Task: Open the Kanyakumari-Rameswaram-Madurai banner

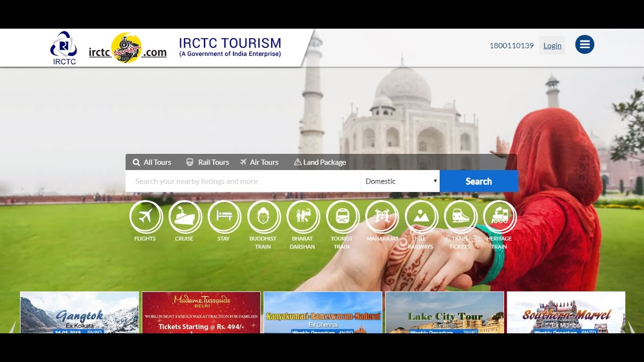Action: click(323, 312)
